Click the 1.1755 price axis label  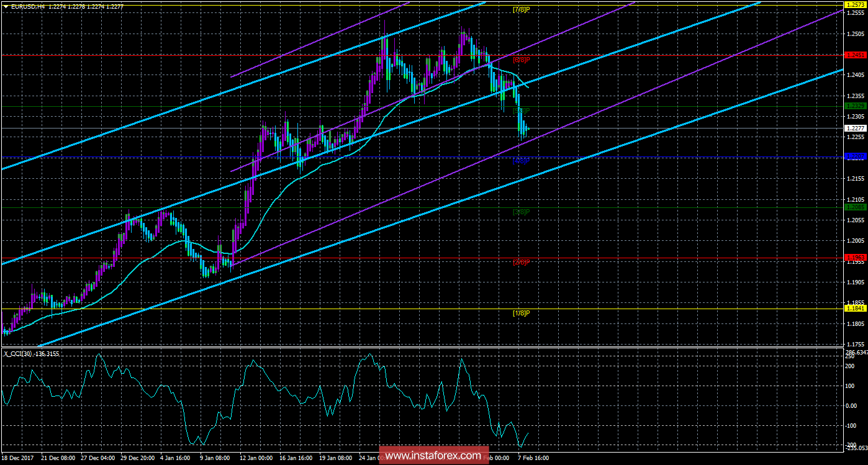pyautogui.click(x=856, y=345)
